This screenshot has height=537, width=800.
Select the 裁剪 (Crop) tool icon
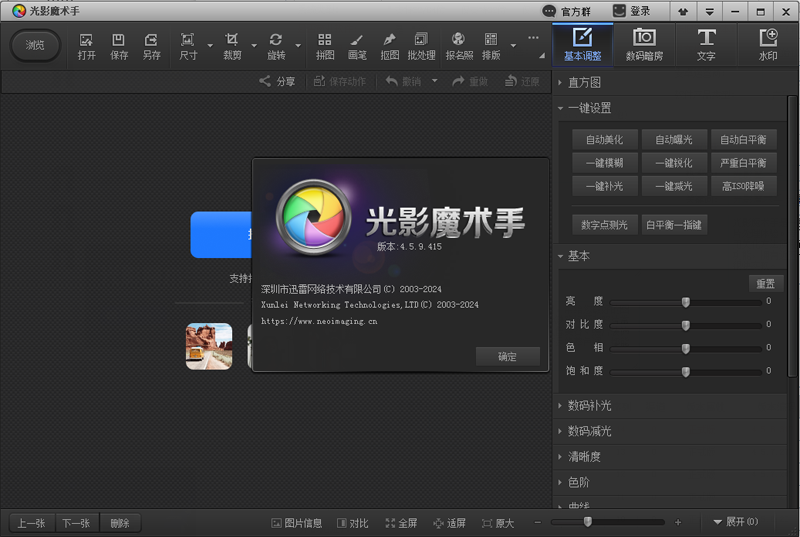[x=232, y=45]
